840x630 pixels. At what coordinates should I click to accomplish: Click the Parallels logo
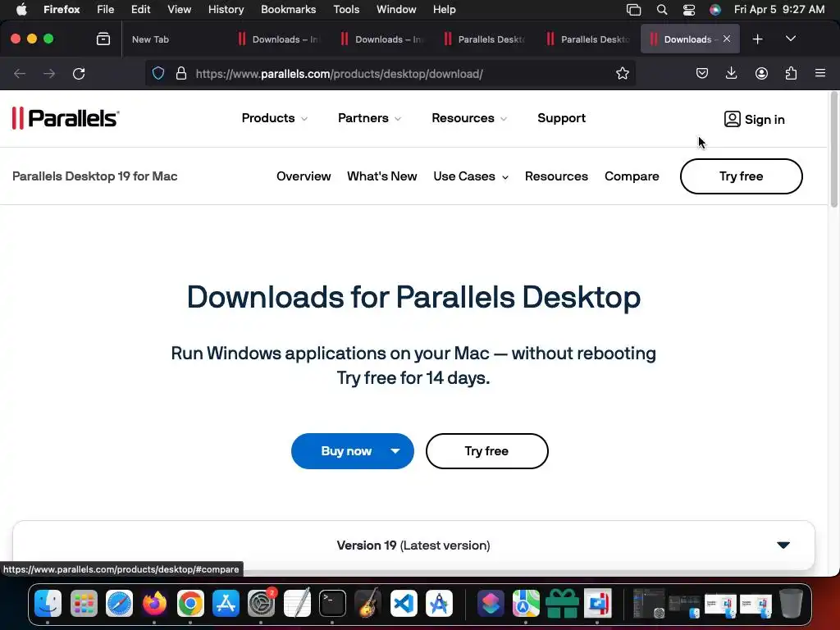pyautogui.click(x=66, y=118)
